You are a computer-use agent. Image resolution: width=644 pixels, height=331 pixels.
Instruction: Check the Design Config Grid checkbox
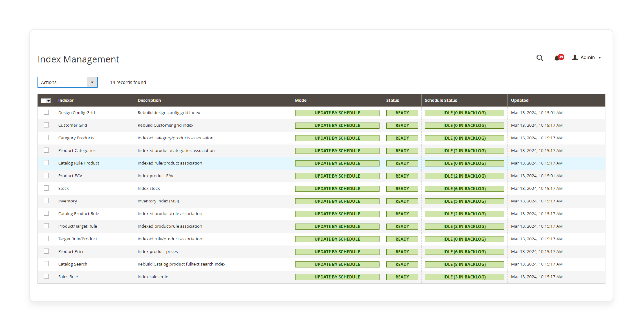pos(46,112)
